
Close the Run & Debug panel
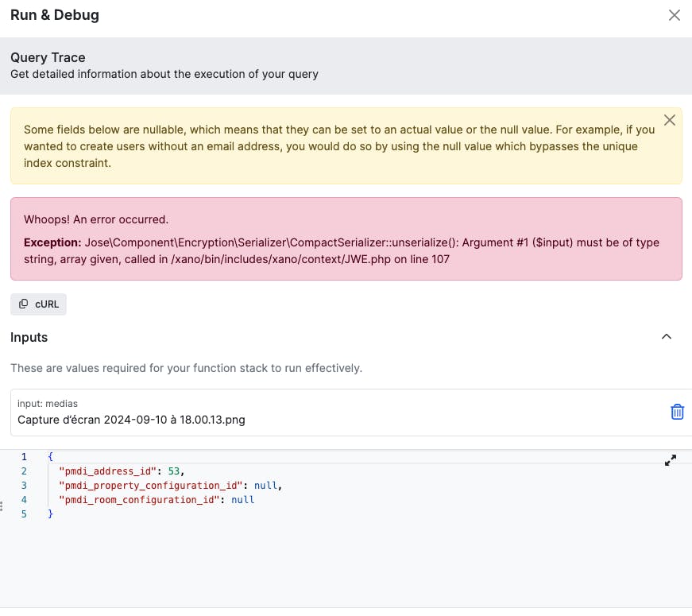coord(674,15)
